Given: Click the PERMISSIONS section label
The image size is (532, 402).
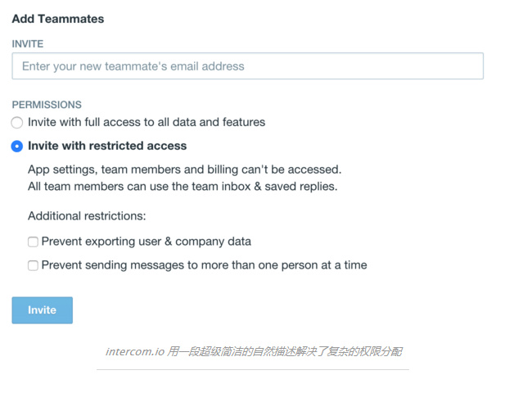Looking at the screenshot, I should click(x=47, y=105).
